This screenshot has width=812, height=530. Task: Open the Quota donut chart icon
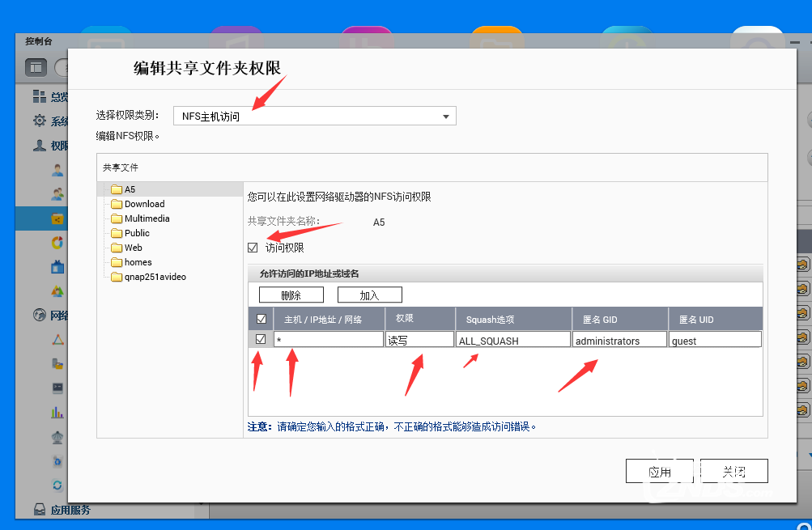57,242
